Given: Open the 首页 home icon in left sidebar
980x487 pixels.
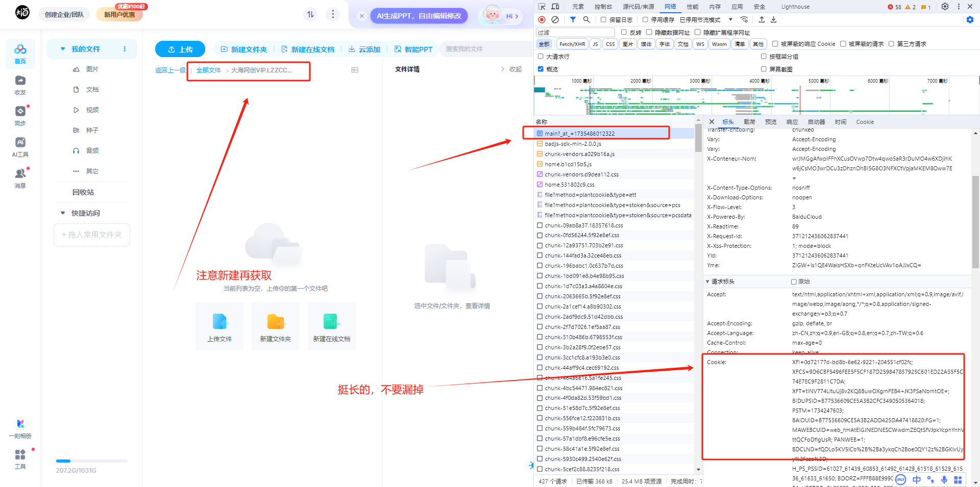Looking at the screenshot, I should pos(20,54).
